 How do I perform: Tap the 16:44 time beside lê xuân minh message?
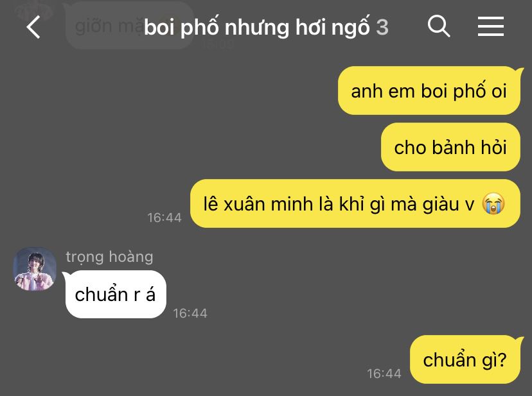164,218
